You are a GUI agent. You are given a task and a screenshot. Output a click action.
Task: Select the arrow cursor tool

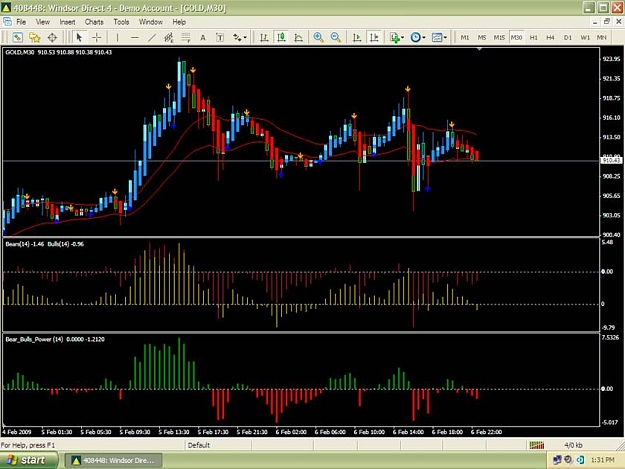click(x=79, y=37)
